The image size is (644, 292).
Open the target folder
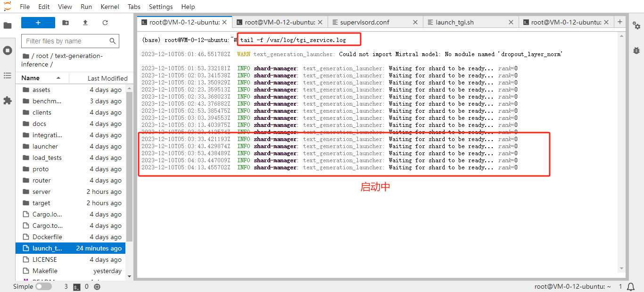pyautogui.click(x=71, y=203)
